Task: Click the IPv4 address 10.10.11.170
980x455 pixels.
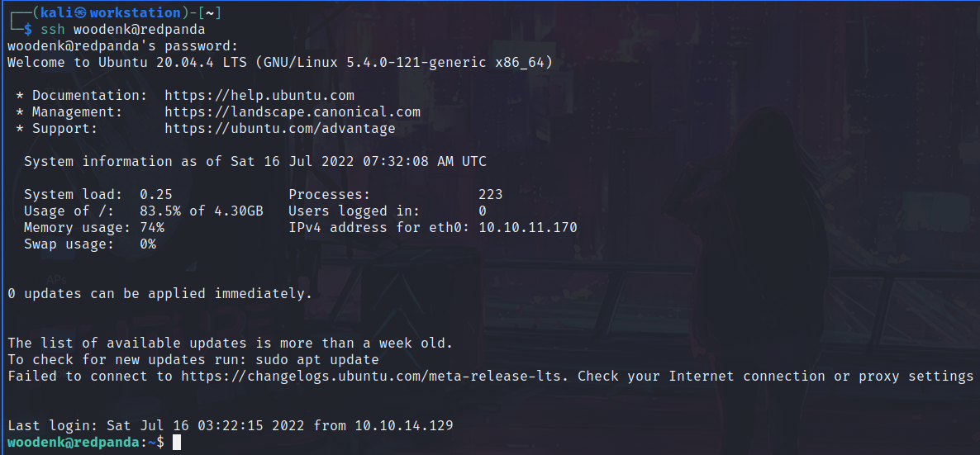Action: (527, 228)
